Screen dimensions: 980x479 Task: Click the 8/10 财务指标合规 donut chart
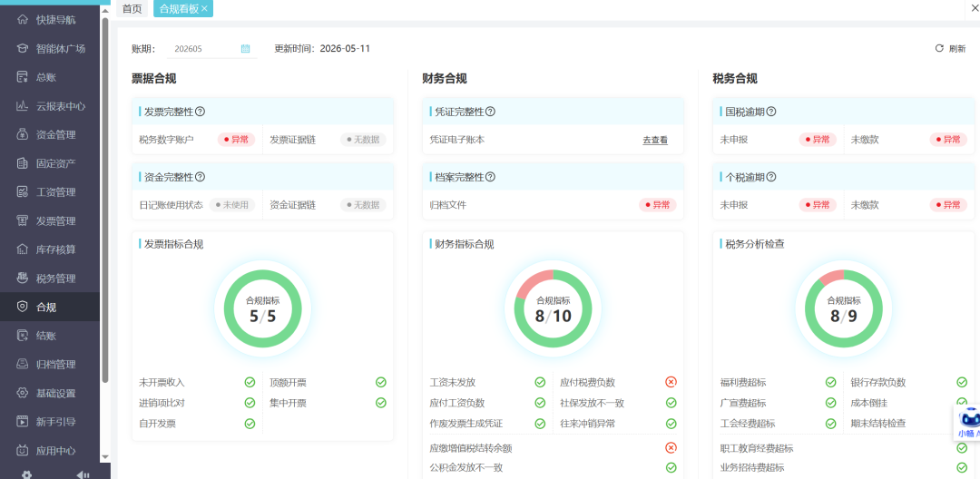(x=554, y=309)
